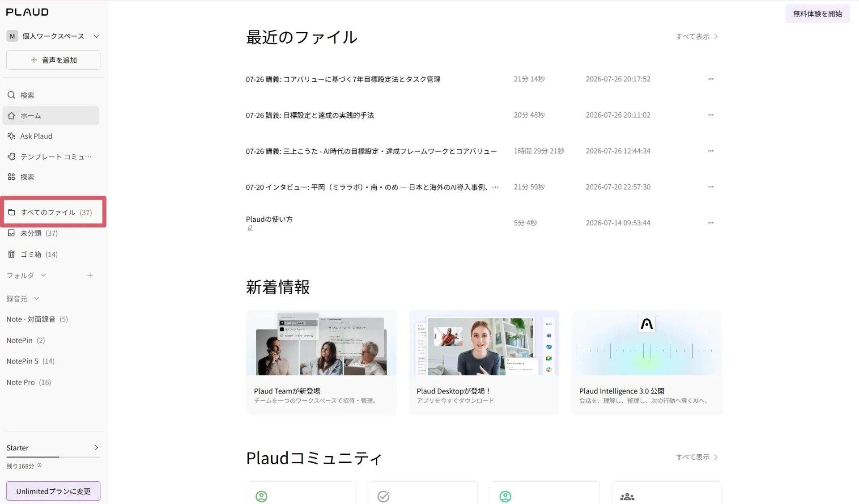
Task: Click the M workspace avatar
Action: (13, 36)
